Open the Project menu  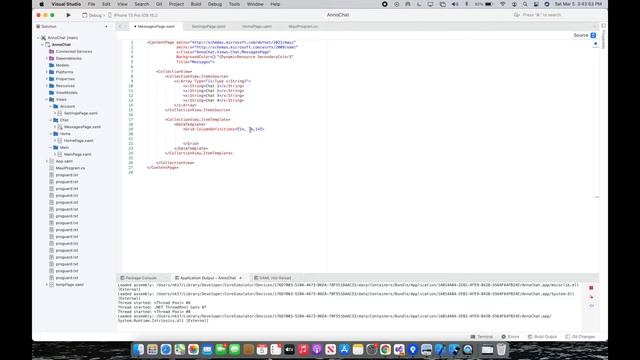click(x=176, y=4)
